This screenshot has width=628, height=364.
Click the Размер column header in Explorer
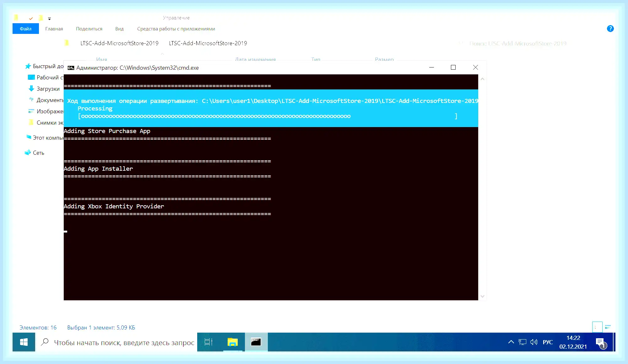[x=384, y=59]
